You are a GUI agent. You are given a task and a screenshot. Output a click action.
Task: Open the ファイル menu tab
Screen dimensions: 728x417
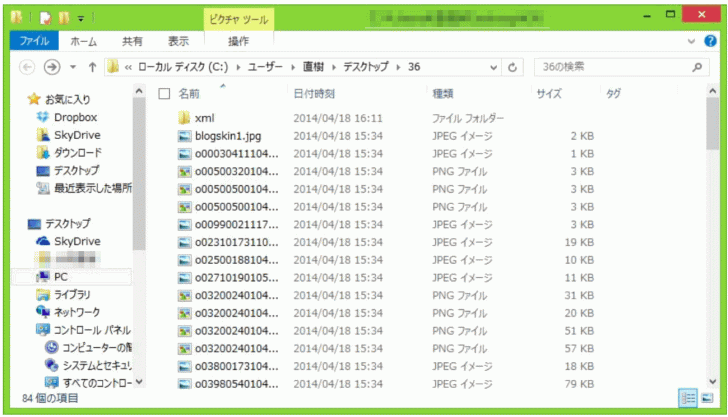(x=35, y=41)
